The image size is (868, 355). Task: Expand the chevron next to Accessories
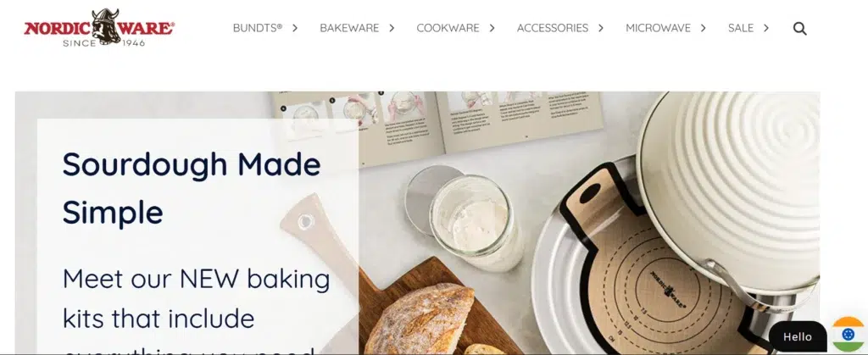click(601, 28)
